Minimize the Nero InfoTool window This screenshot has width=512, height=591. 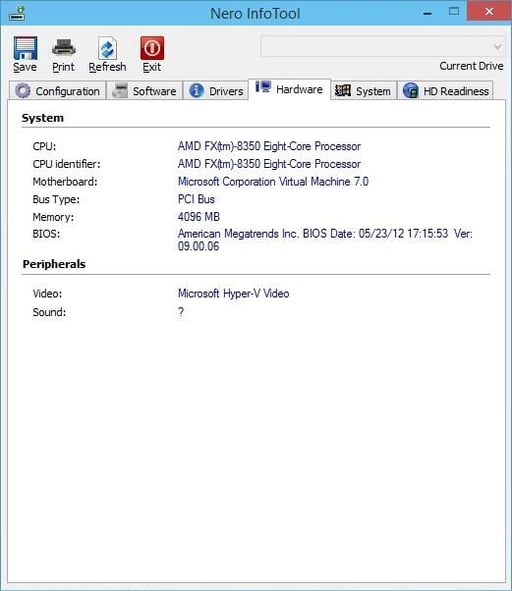[x=427, y=13]
